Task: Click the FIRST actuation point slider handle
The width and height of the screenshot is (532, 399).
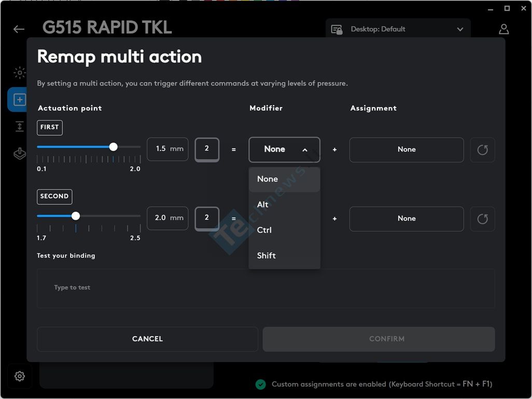Action: pos(113,147)
